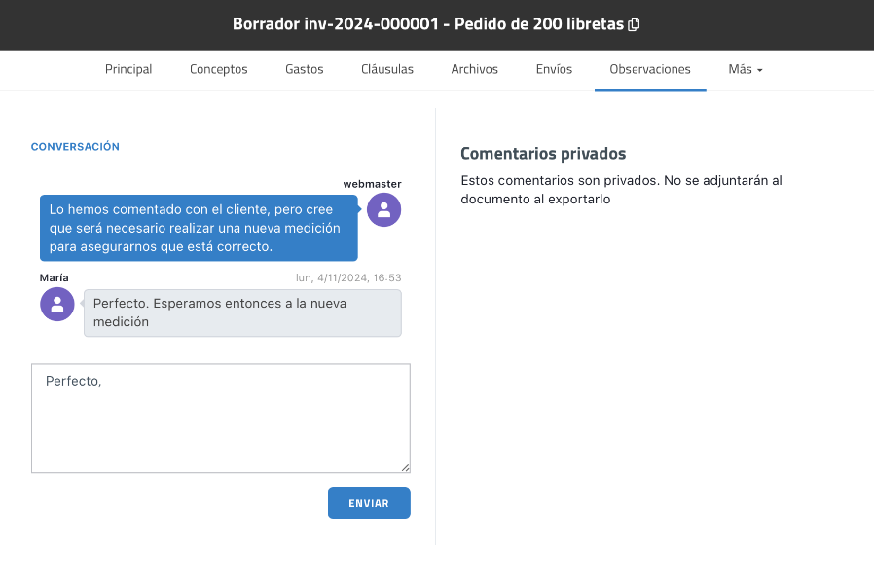The height and width of the screenshot is (588, 874).
Task: Select the Cláusulas tab
Action: [x=387, y=70]
